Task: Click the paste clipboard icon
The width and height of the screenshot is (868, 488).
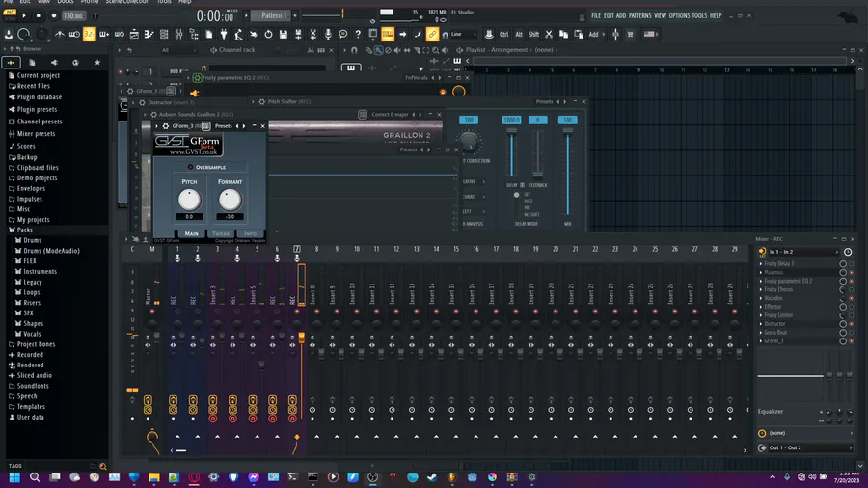Action: [579, 35]
